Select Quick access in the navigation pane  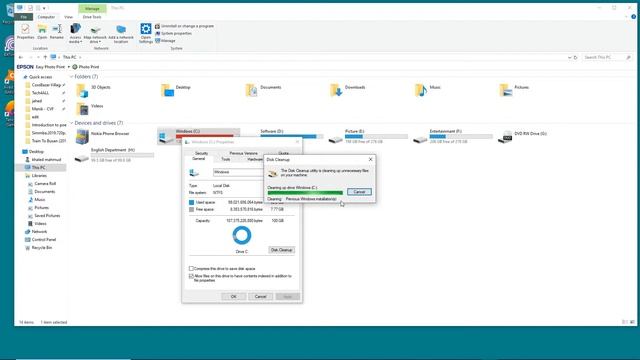click(40, 77)
